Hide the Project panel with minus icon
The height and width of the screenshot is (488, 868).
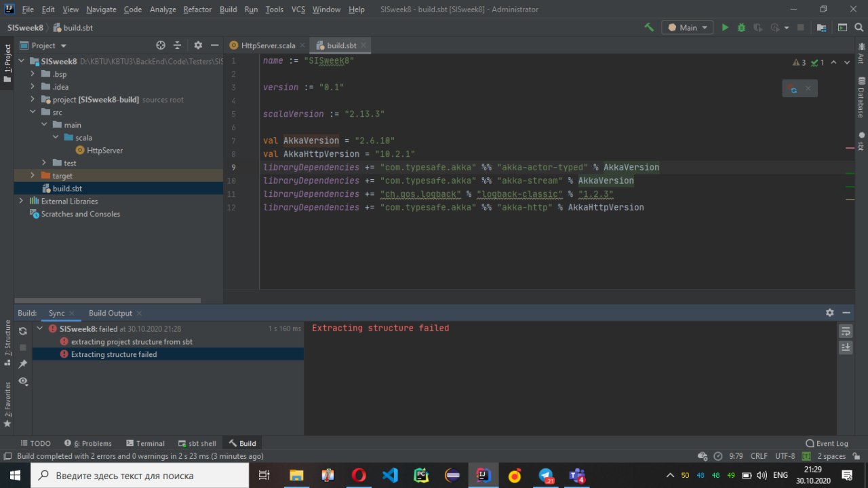(214, 45)
